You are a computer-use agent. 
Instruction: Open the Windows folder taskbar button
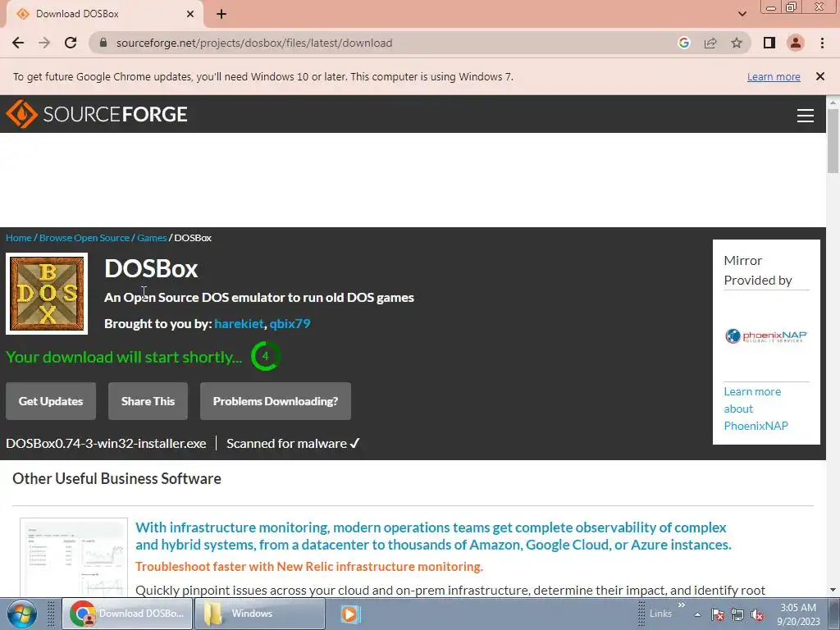tap(259, 614)
